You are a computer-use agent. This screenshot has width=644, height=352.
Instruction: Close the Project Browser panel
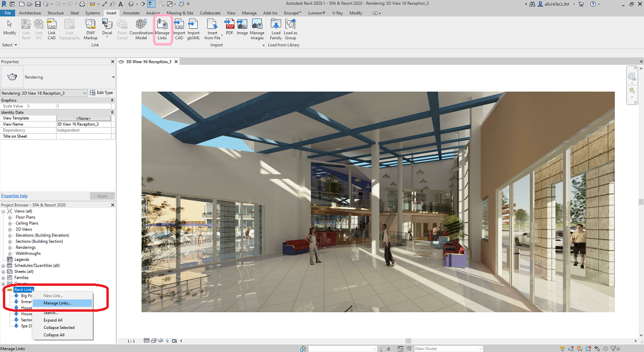[113, 205]
